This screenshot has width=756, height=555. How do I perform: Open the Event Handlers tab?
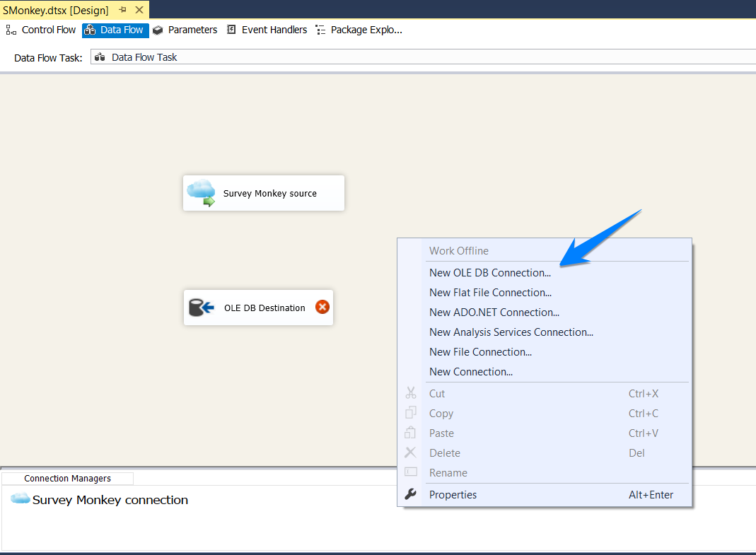(x=267, y=30)
